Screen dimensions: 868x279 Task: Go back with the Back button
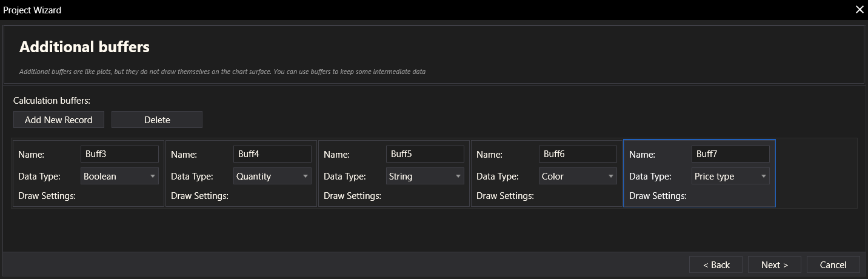click(716, 264)
